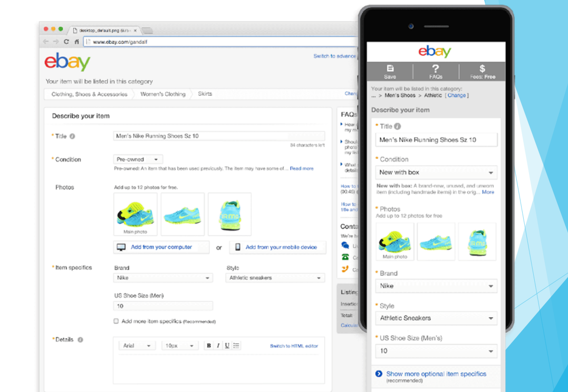Reload the page with the refresh icon
Viewport: 568px width, 392px height.
[66, 42]
